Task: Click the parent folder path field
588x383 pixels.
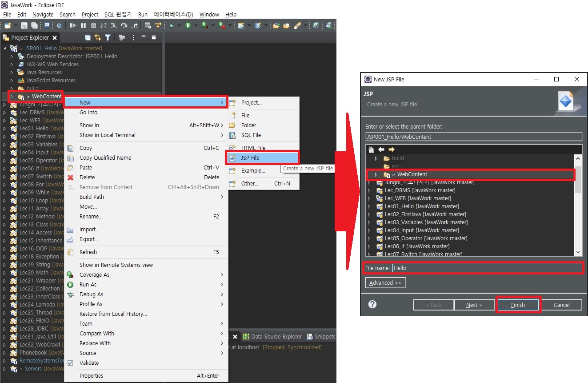Action: click(x=474, y=137)
